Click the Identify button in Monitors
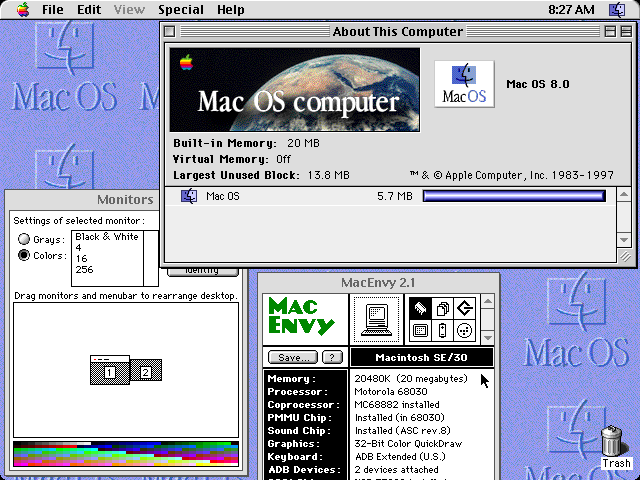 click(202, 271)
